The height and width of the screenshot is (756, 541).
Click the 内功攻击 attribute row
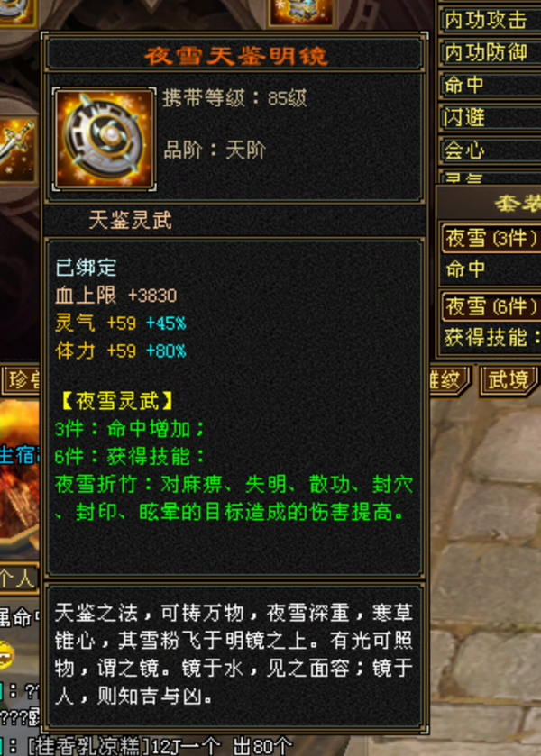coord(490,20)
